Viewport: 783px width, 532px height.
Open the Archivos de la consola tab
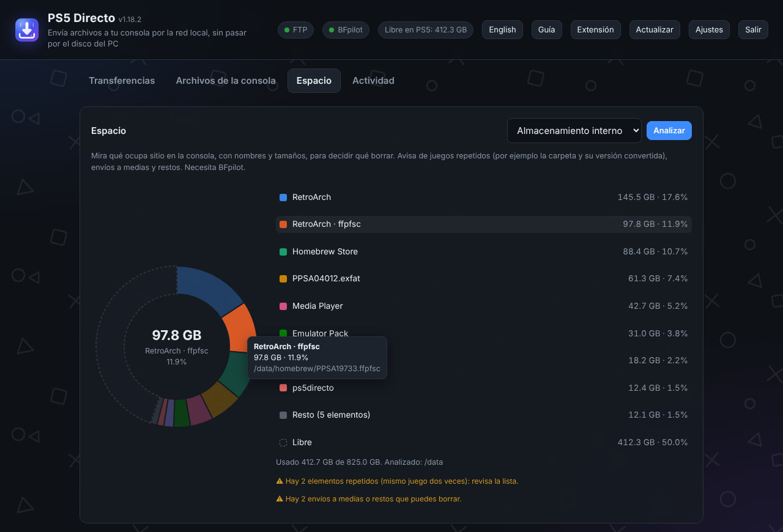coord(226,81)
